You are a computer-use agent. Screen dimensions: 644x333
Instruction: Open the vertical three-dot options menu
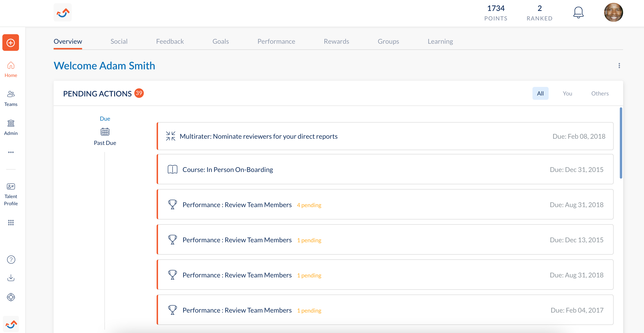[x=619, y=66]
